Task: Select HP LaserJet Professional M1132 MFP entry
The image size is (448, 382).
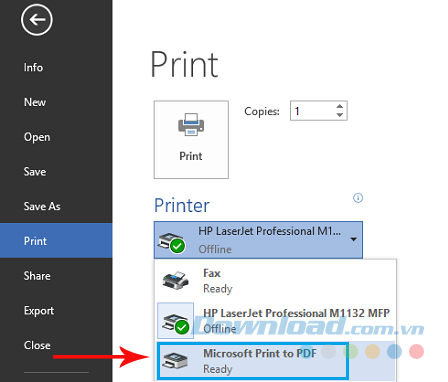Action: [275, 321]
